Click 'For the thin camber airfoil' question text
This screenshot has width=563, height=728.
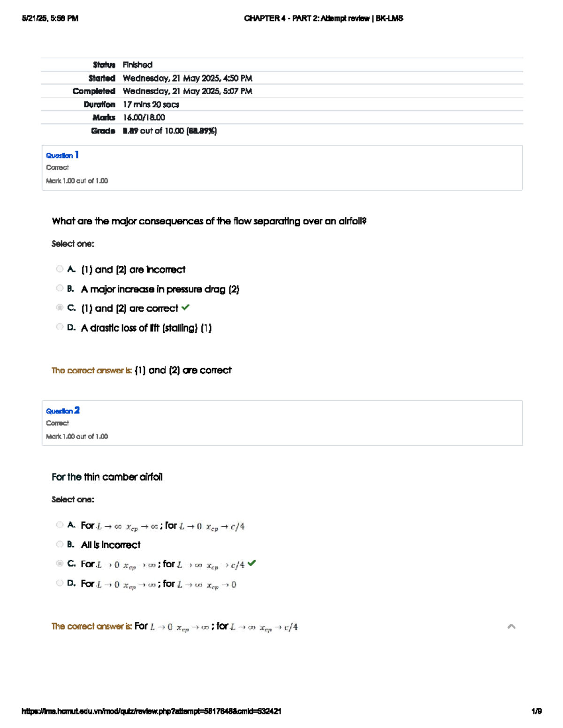[x=107, y=477]
